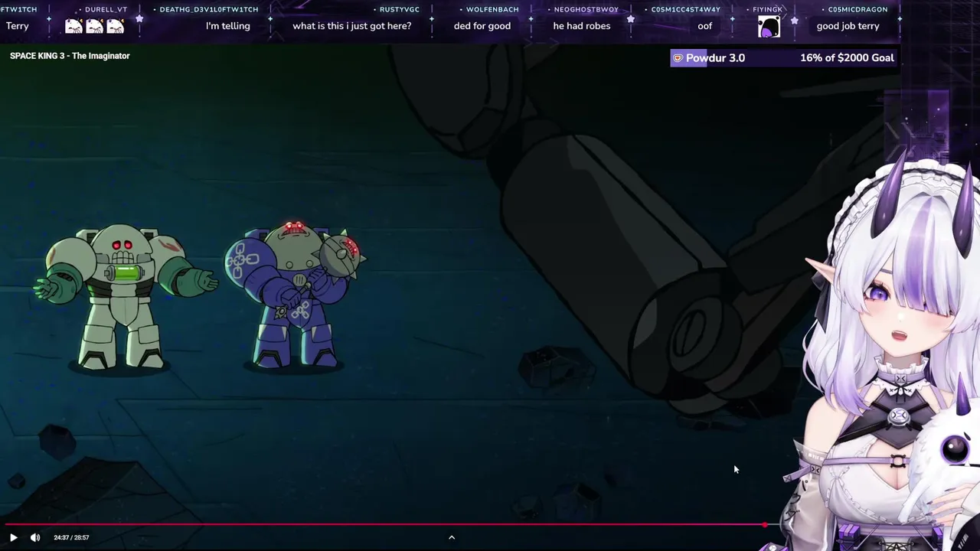The width and height of the screenshot is (980, 551).
Task: Click the blue armored robot character
Action: (x=295, y=294)
